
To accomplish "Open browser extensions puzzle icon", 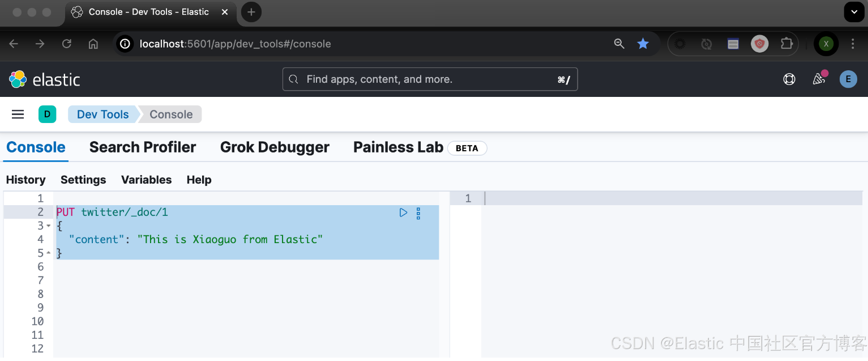I will [786, 44].
